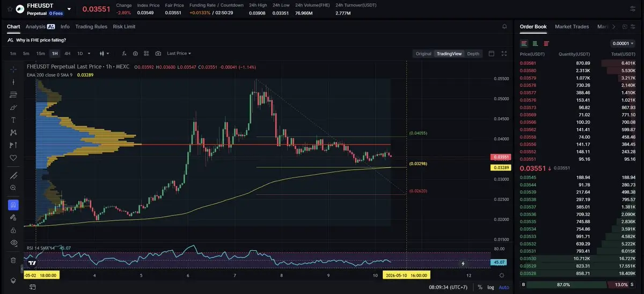Open the Analysis AI tab
This screenshot has width=644, height=294.
tap(40, 26)
